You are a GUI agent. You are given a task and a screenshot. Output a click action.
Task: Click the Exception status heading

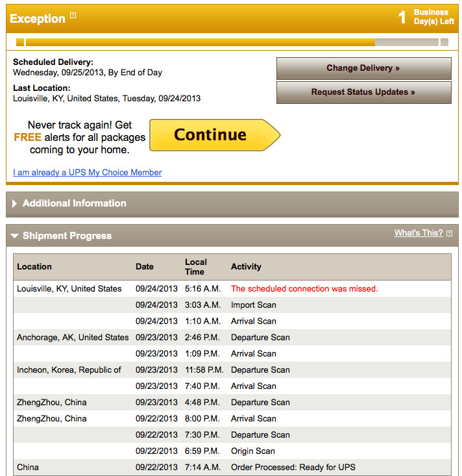click(38, 19)
